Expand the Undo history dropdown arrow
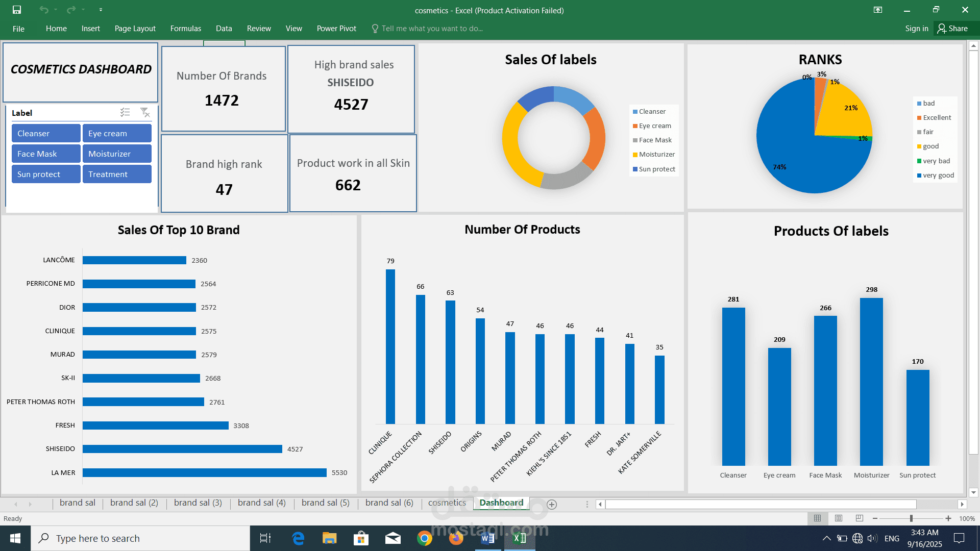 56,10
